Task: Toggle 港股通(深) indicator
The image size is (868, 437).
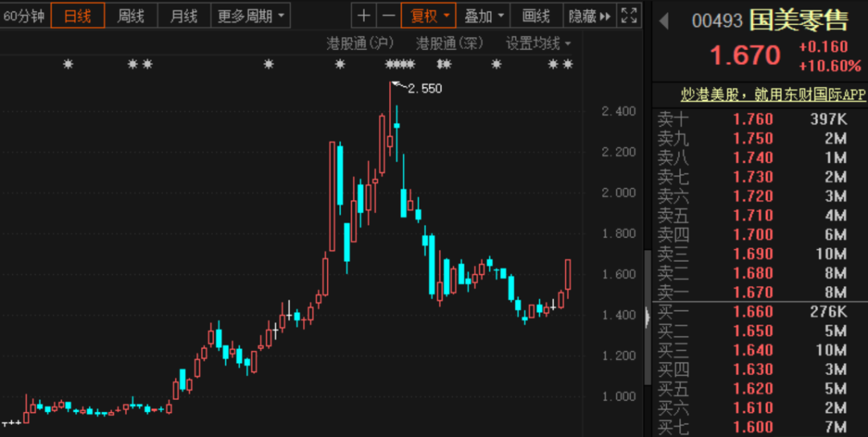Action: tap(449, 43)
